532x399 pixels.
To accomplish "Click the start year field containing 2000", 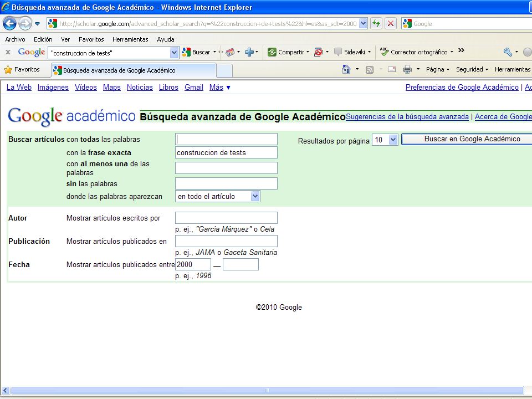I will point(193,264).
